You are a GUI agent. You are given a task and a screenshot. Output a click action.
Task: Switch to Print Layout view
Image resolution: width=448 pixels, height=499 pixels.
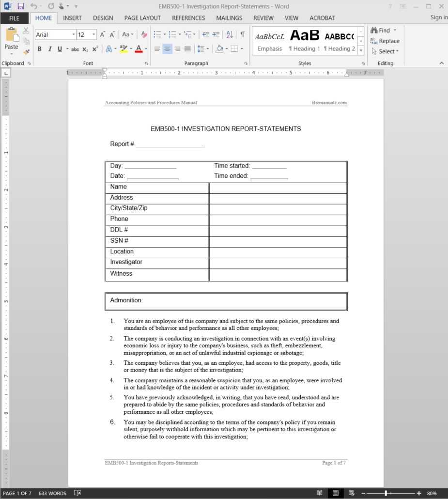[335, 493]
